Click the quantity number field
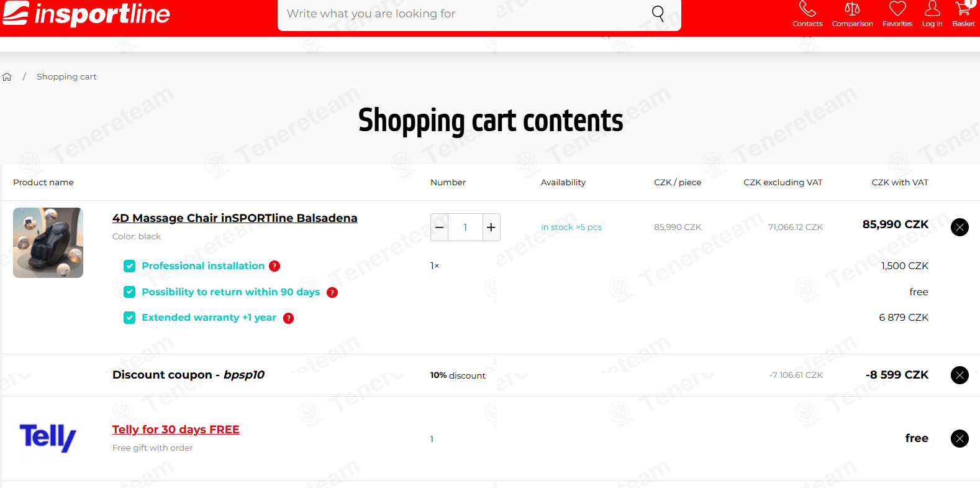980x488 pixels. click(x=465, y=227)
